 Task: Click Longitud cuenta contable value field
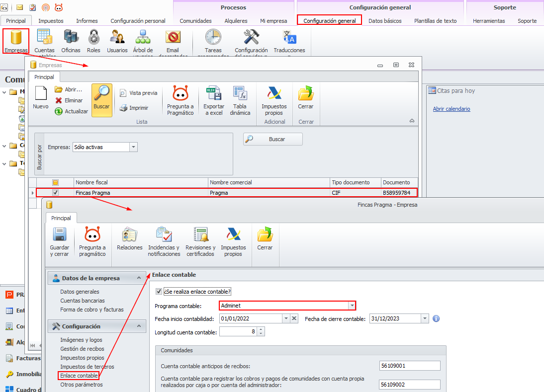[239, 332]
